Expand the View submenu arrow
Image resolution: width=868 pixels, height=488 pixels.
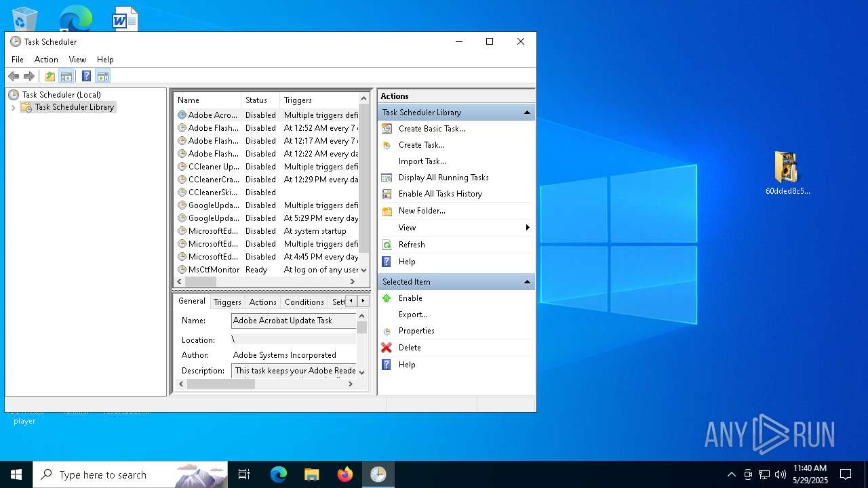(x=528, y=228)
